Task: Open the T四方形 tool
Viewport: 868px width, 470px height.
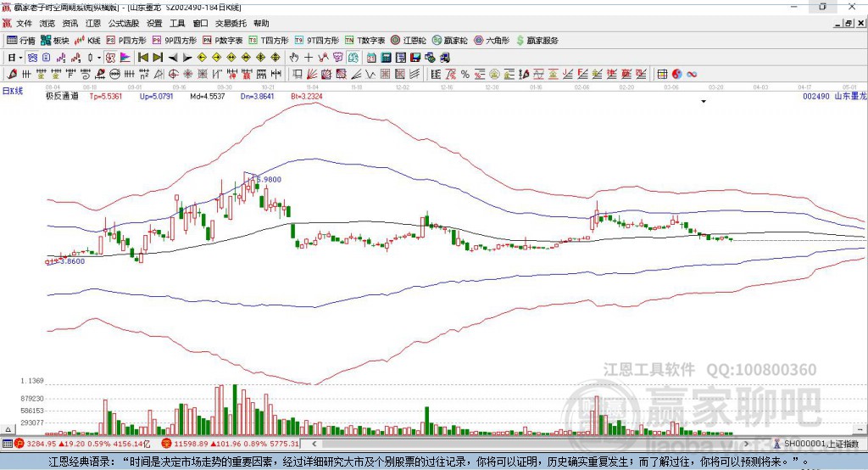Action: tap(269, 41)
